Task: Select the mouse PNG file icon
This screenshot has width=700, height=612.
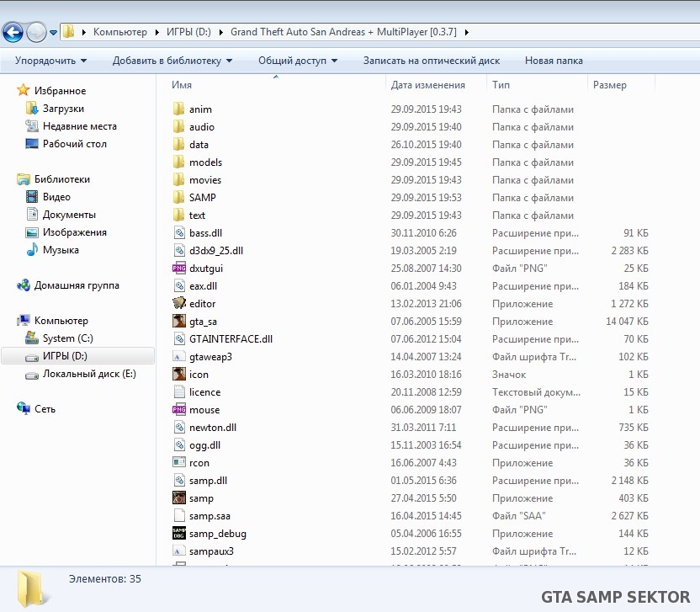Action: (x=179, y=410)
